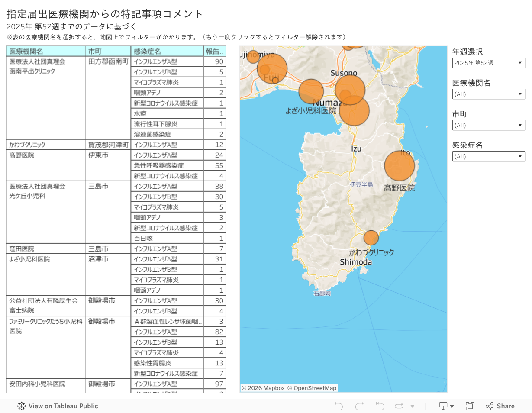The image size is (532, 413).
Task: Click the 高野医院 circle on the map
Action: [399, 165]
